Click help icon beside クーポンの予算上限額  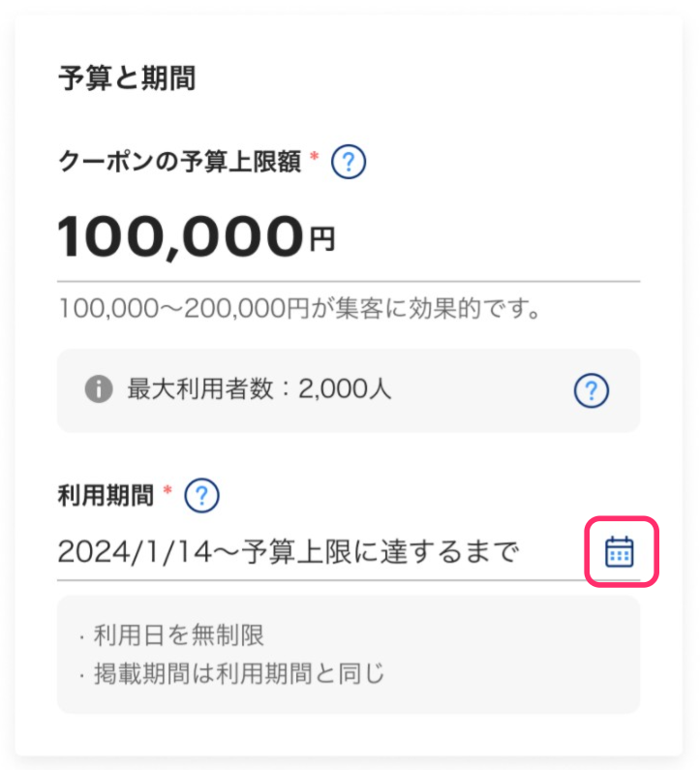click(349, 163)
